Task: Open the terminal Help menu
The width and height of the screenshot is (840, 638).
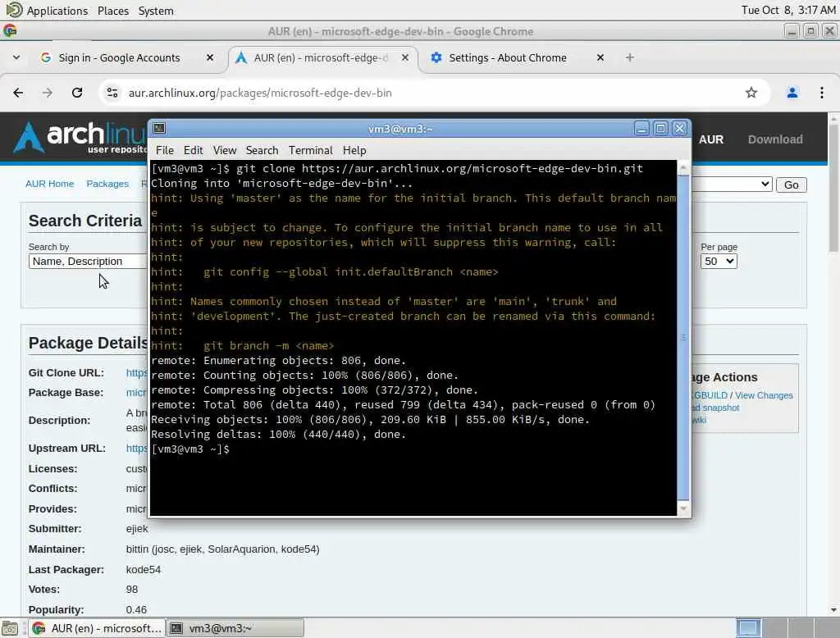Action: point(354,151)
